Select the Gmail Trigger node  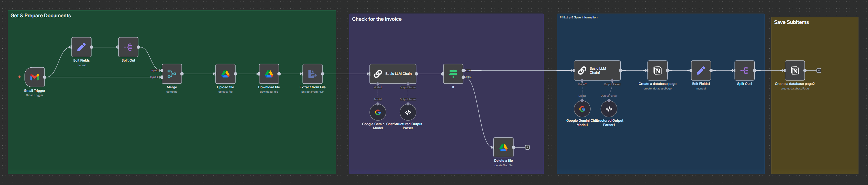(x=34, y=77)
